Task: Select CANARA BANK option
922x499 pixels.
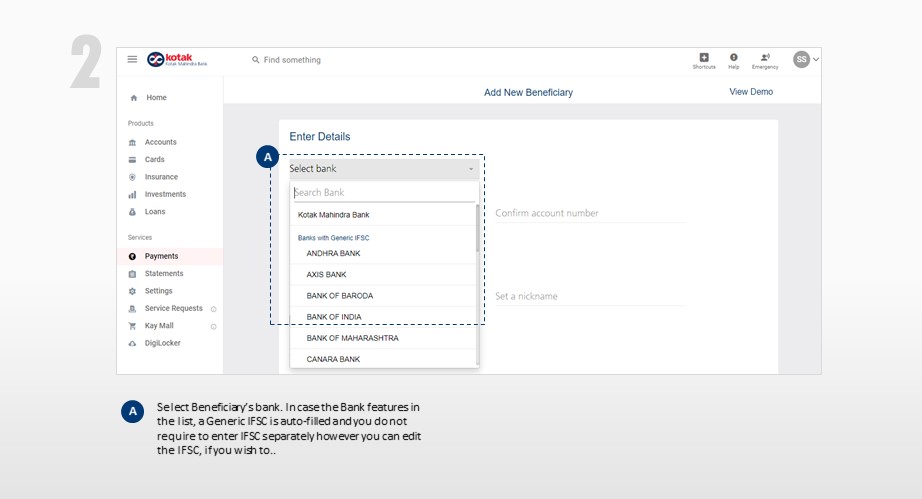Action: click(x=383, y=359)
